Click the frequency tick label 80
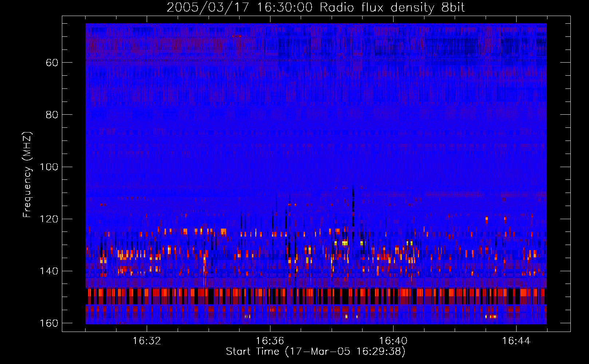Screen dimensions: 589x364 (52, 115)
